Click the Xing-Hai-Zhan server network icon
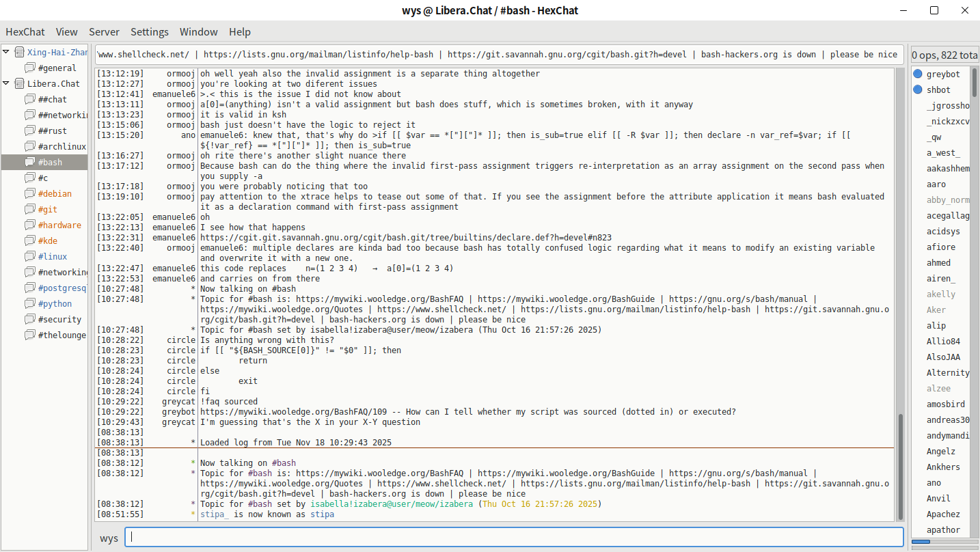This screenshot has height=552, width=980. (x=19, y=53)
